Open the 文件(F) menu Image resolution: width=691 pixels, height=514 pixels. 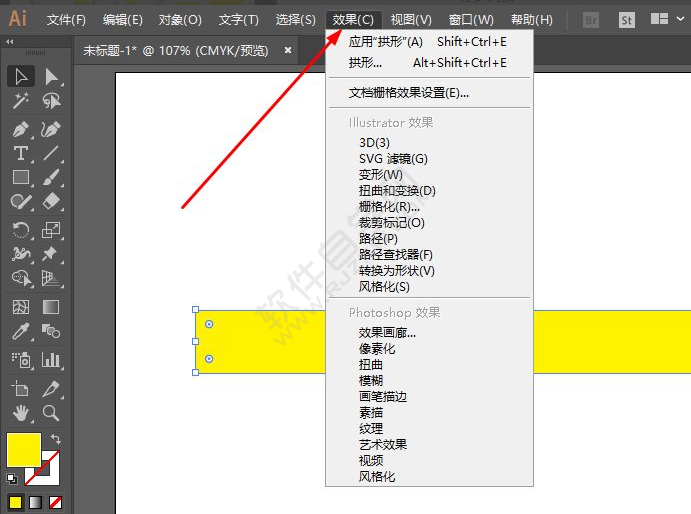66,20
